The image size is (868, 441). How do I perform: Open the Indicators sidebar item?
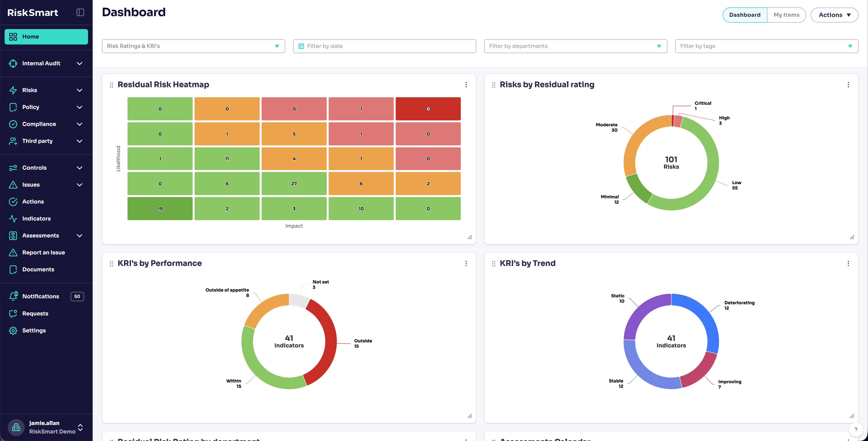click(46, 219)
